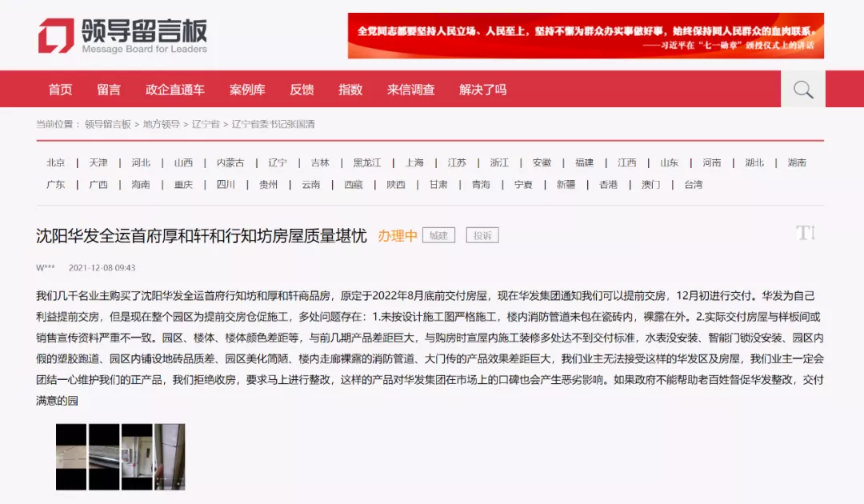Select the 贵州 province link
Image resolution: width=864 pixels, height=504 pixels.
[268, 185]
